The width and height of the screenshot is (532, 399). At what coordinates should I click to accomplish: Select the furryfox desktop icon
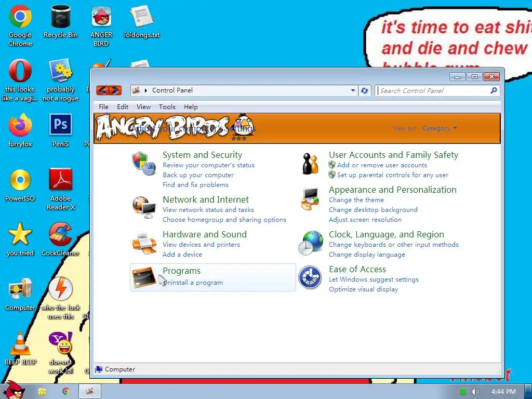pos(20,130)
